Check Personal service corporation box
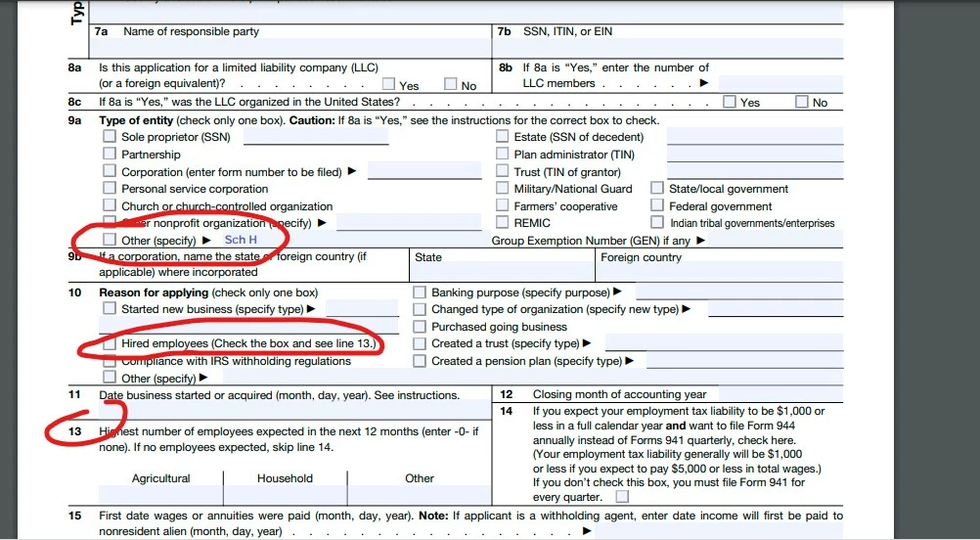 coord(110,188)
